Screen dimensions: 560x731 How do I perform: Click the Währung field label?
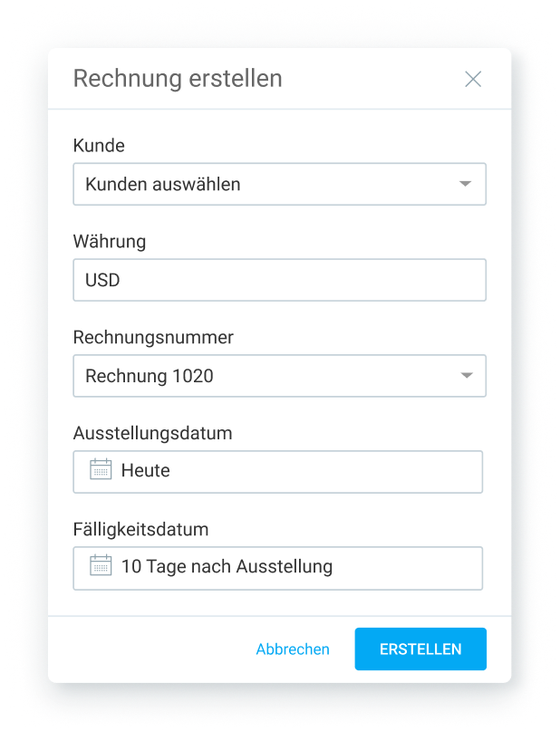(x=110, y=242)
